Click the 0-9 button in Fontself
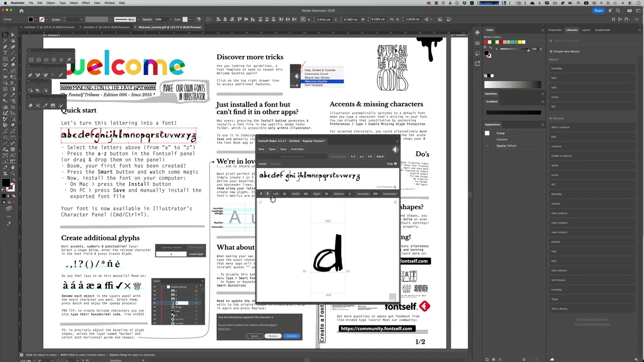The width and height of the screenshot is (644, 362). point(370,156)
